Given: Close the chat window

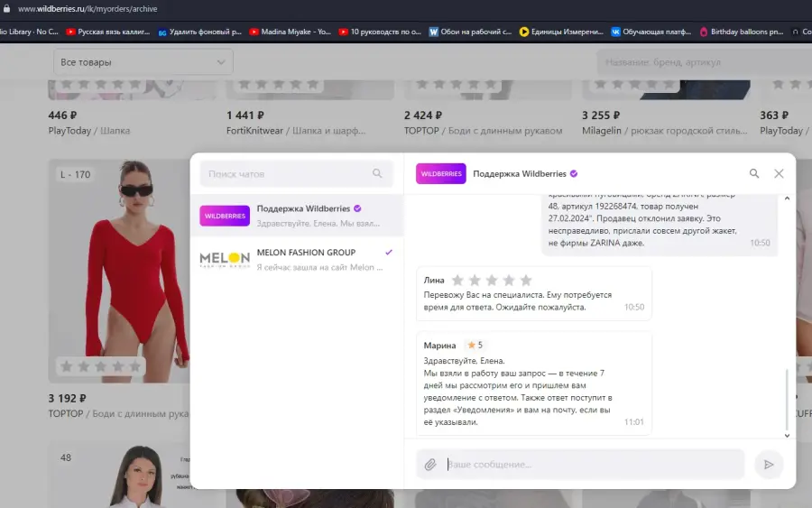Looking at the screenshot, I should (x=779, y=173).
